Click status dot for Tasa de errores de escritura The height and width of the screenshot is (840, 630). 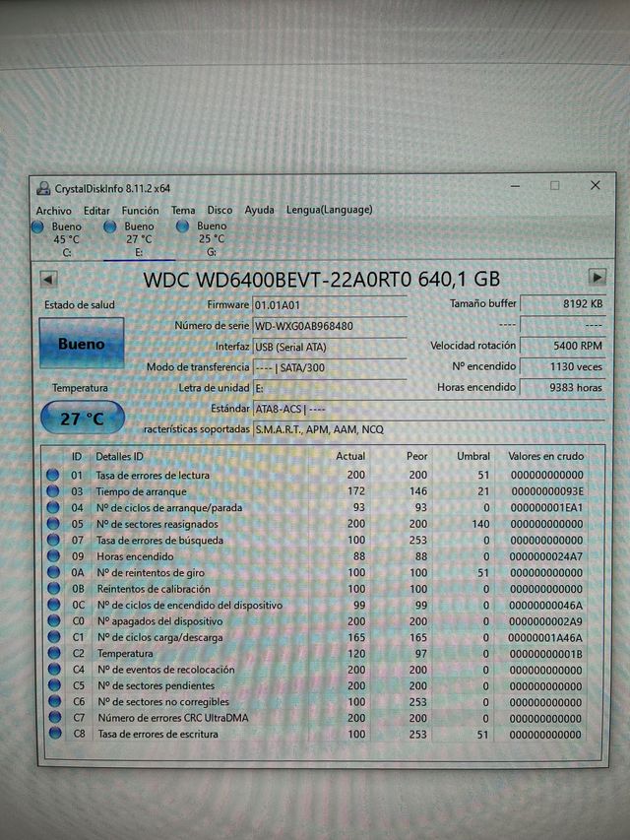(x=55, y=734)
